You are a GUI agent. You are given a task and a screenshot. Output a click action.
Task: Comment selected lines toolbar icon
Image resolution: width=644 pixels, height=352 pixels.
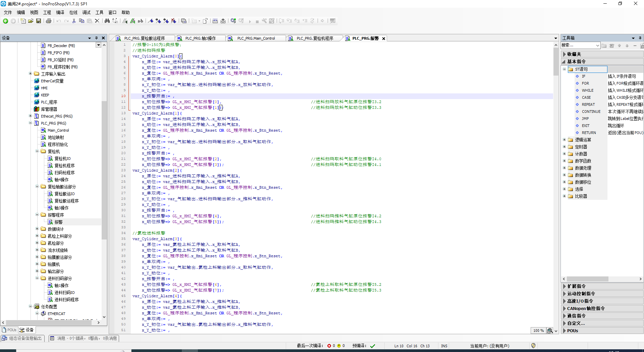(125, 21)
